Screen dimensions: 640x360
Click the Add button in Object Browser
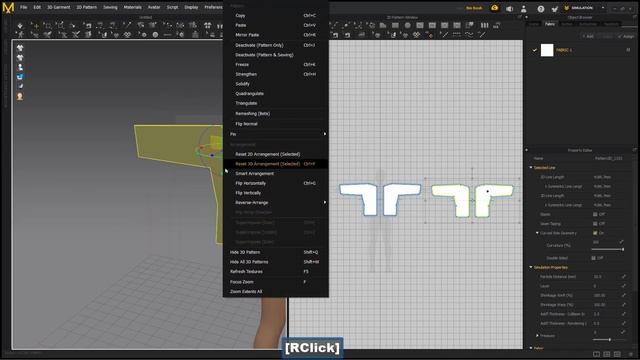pos(589,36)
